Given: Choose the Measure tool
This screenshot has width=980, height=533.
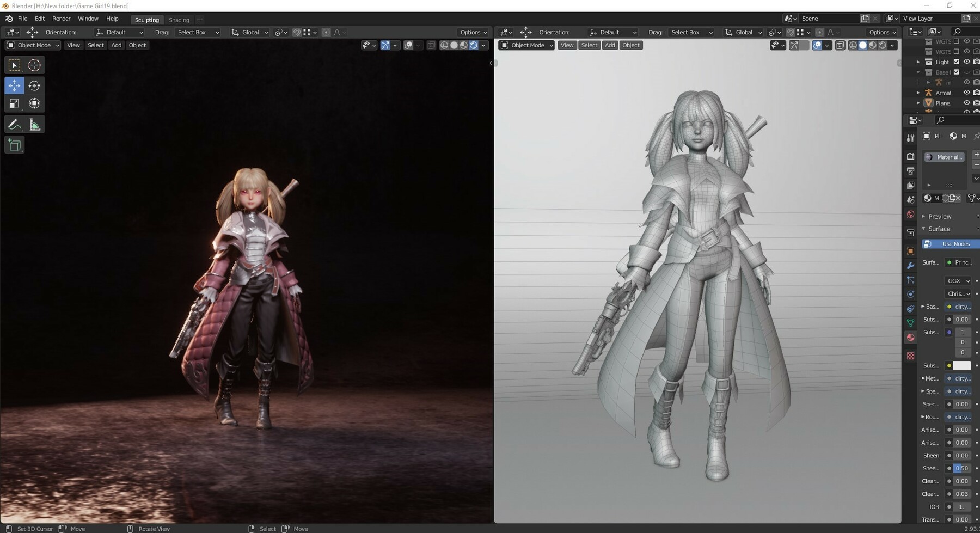Looking at the screenshot, I should pos(34,124).
